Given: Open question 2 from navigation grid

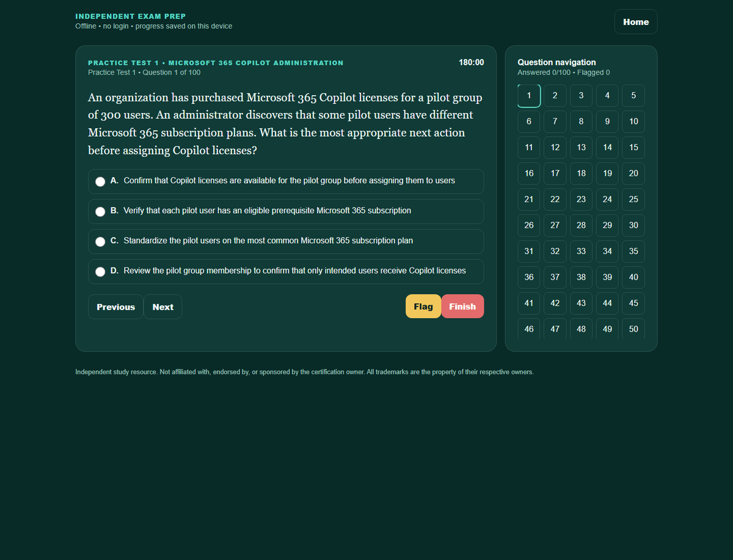Looking at the screenshot, I should pos(555,95).
